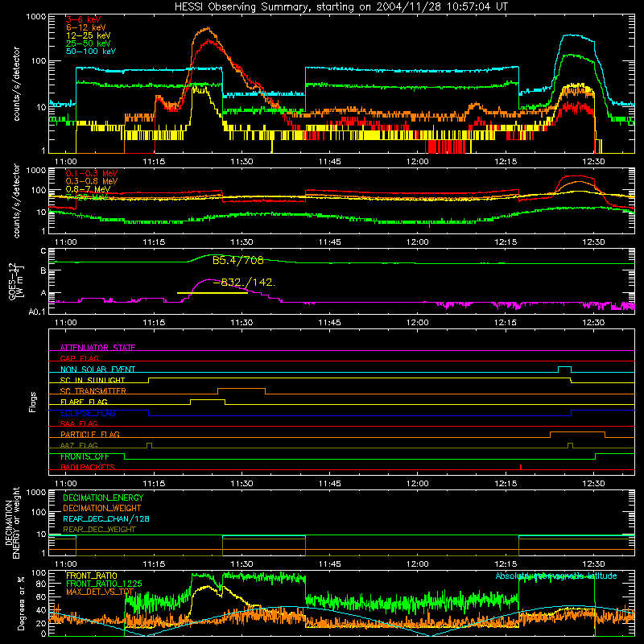This screenshot has height=644, width=644.
Task: Click the REAR_DEC_WEIGHT legend label
Action: pos(99,530)
